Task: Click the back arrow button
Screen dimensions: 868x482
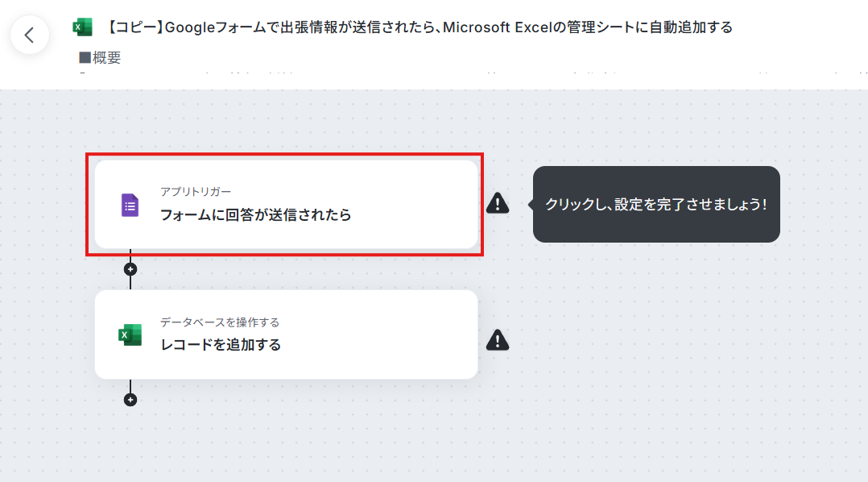Action: click(30, 35)
